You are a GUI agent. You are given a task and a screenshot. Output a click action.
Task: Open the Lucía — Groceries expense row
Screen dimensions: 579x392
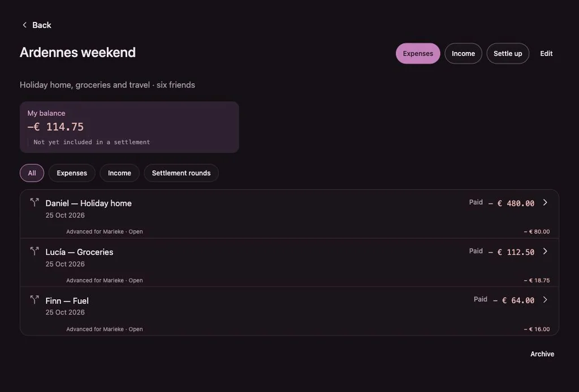289,262
